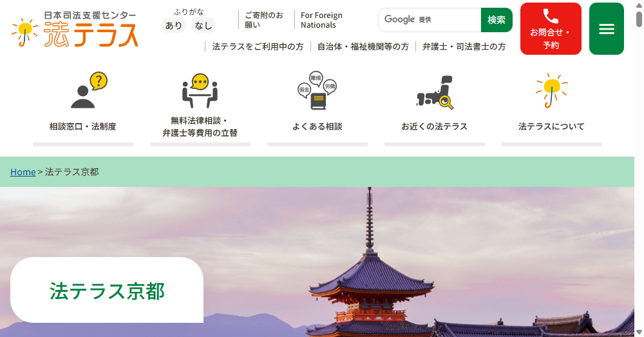Open the ご寄附のお願い donation link
The image size is (644, 337).
coord(264,20)
